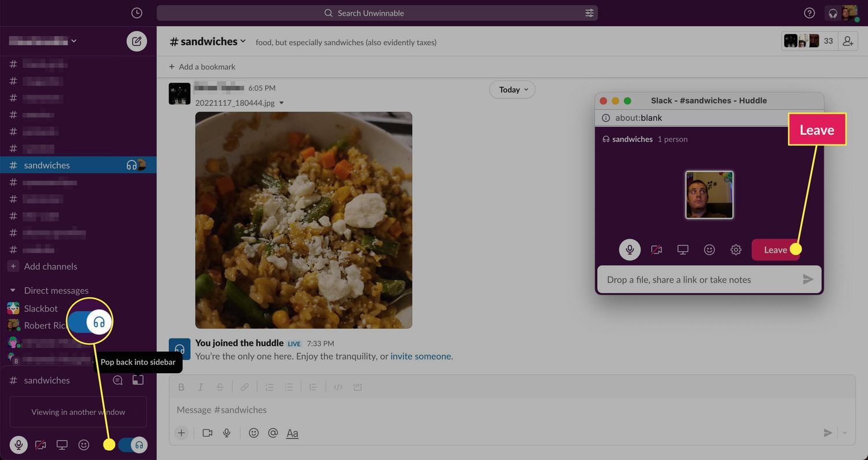Open the food photo attachment
The width and height of the screenshot is (868, 460).
(x=304, y=220)
